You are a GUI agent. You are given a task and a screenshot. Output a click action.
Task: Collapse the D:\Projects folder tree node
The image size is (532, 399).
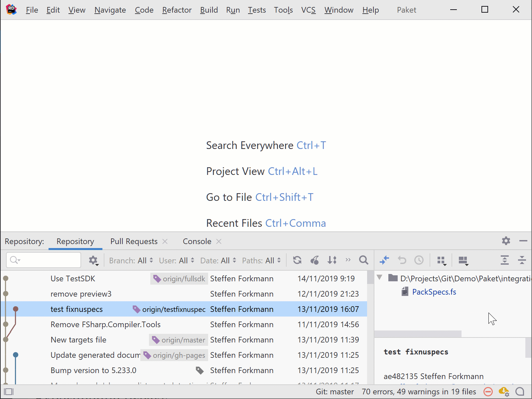pyautogui.click(x=379, y=278)
